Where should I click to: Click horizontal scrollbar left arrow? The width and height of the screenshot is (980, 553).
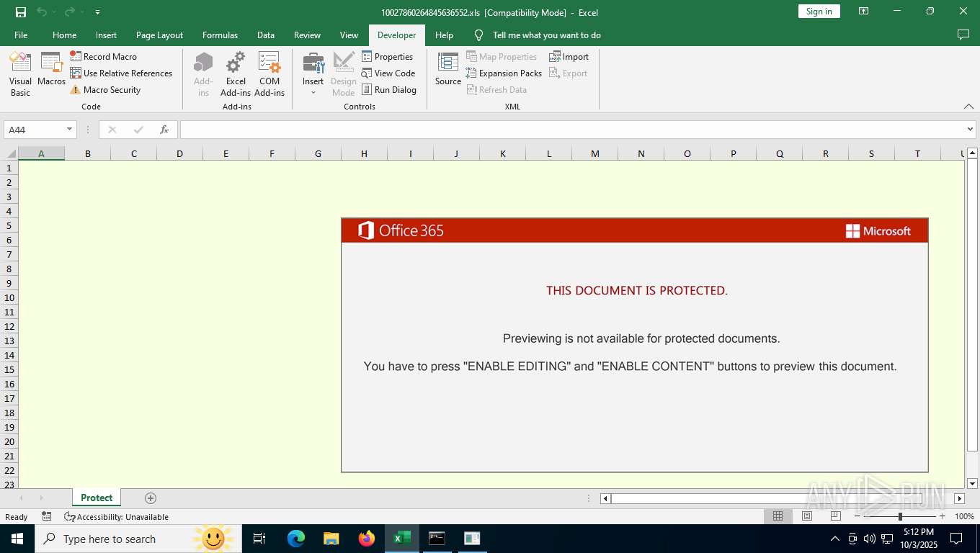(x=605, y=498)
